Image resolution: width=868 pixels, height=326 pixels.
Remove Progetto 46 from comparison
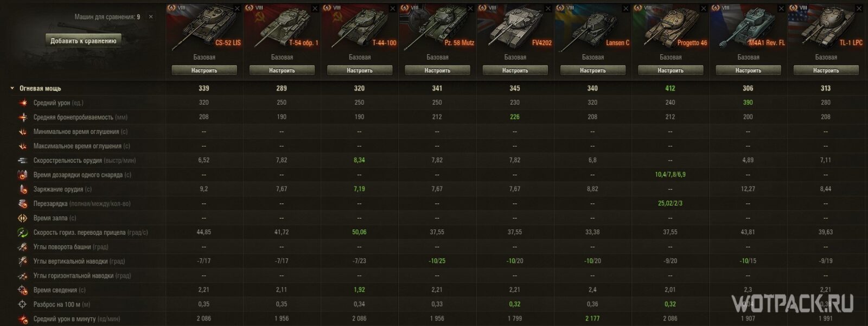(x=704, y=9)
